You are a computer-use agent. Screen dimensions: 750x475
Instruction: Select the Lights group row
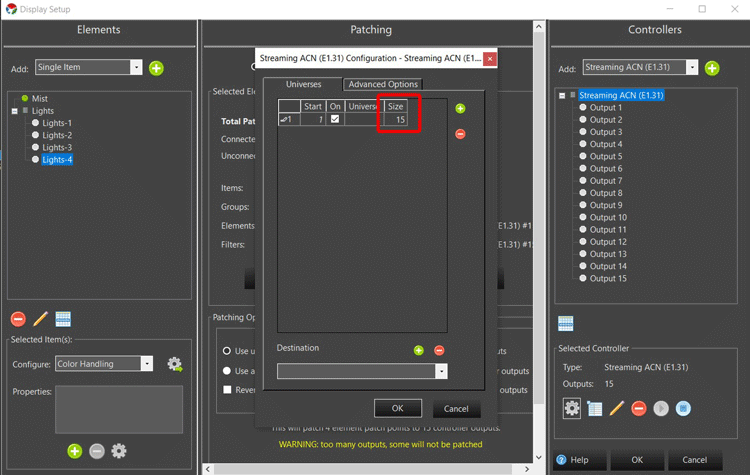tap(43, 111)
